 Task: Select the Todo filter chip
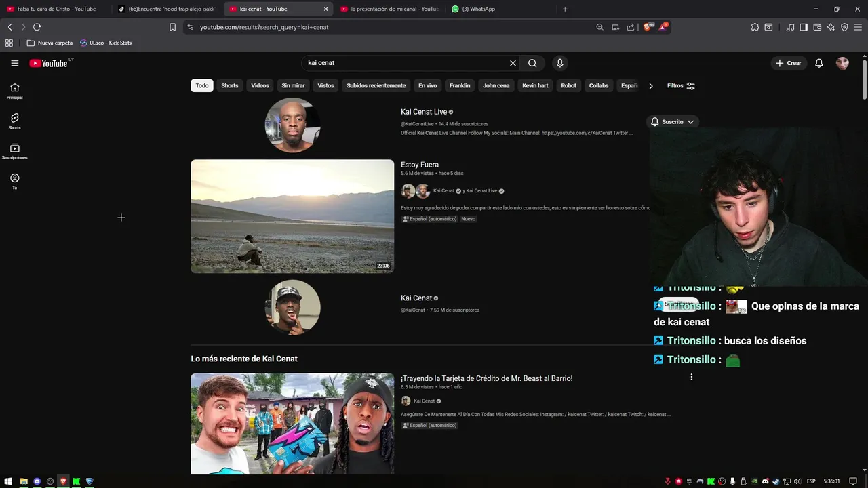click(202, 86)
